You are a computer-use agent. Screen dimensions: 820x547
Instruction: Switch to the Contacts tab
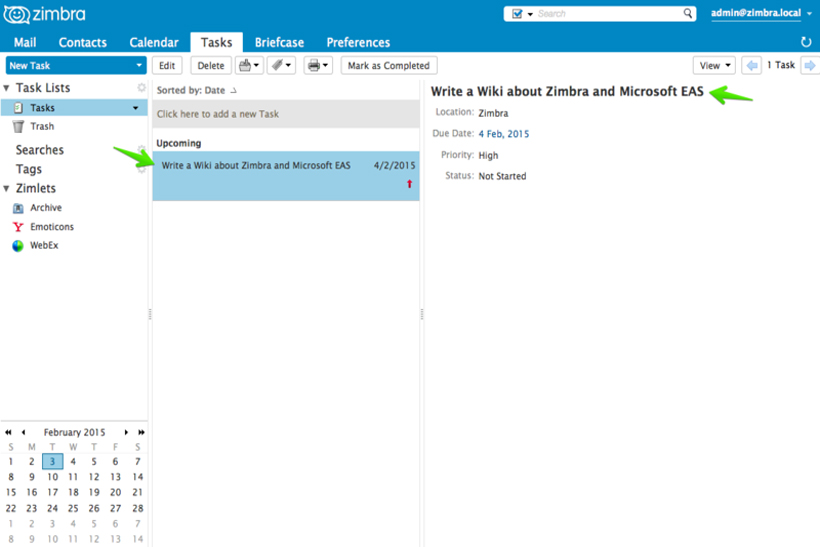(83, 42)
